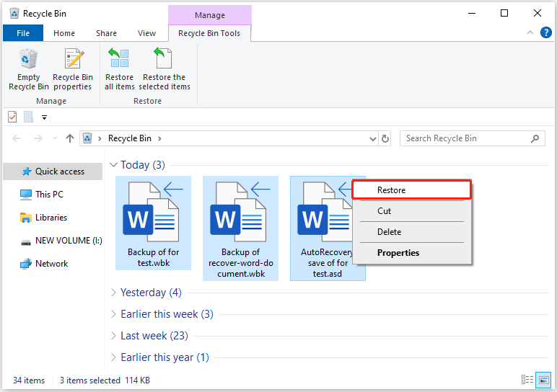Select This PC in navigation pane
This screenshot has width=557, height=392.
pyautogui.click(x=42, y=195)
